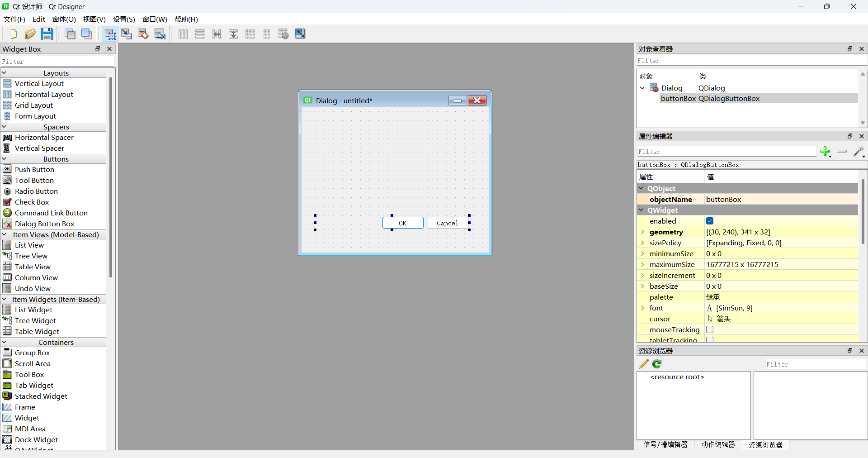Select Radio Button in the Widget Box
Viewport: 868px width, 458px height.
[x=36, y=191]
